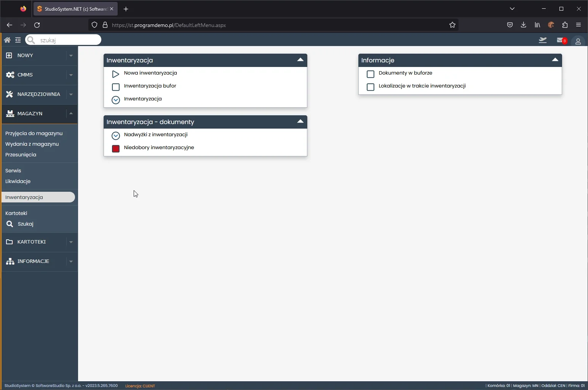The width and height of the screenshot is (588, 390).
Task: Open the CMMS sidebar menu
Action: point(25,75)
